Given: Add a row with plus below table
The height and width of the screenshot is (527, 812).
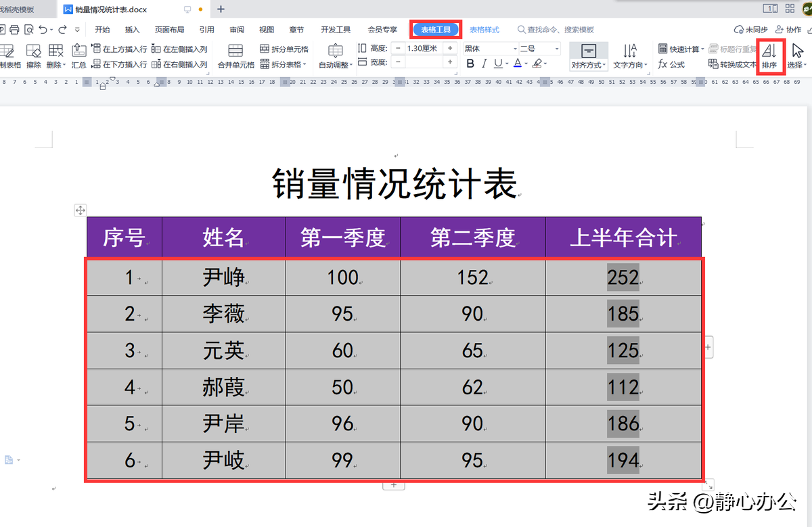Looking at the screenshot, I should [x=394, y=485].
